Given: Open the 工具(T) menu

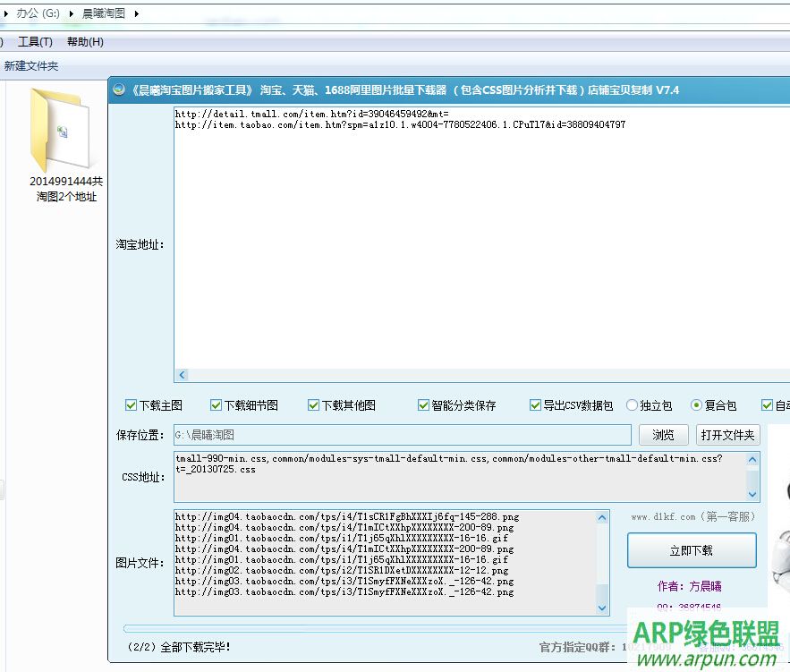Looking at the screenshot, I should coord(35,42).
